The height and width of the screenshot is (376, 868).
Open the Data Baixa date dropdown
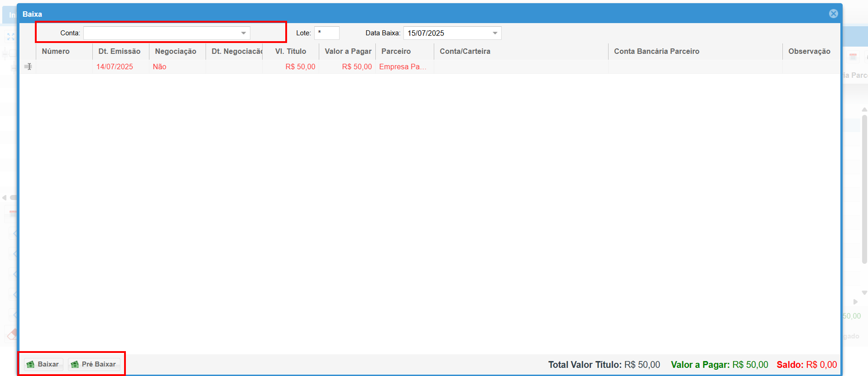click(x=495, y=33)
